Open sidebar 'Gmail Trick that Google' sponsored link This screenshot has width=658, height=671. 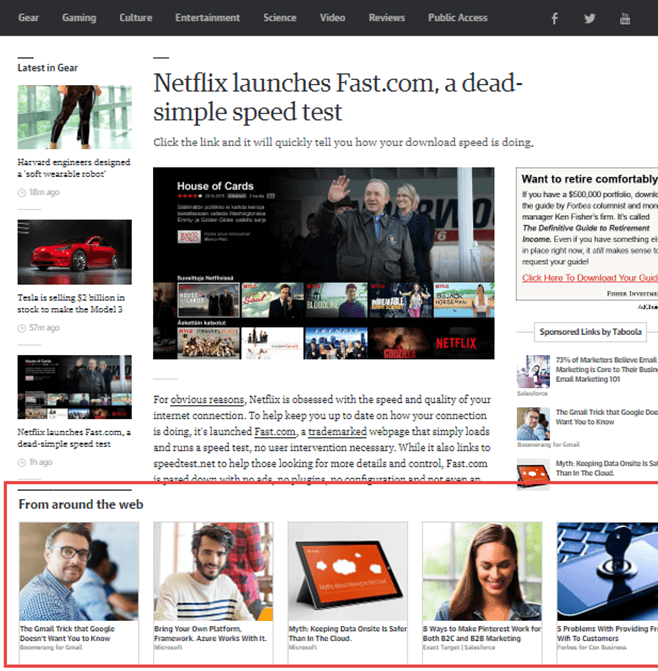[x=606, y=417]
